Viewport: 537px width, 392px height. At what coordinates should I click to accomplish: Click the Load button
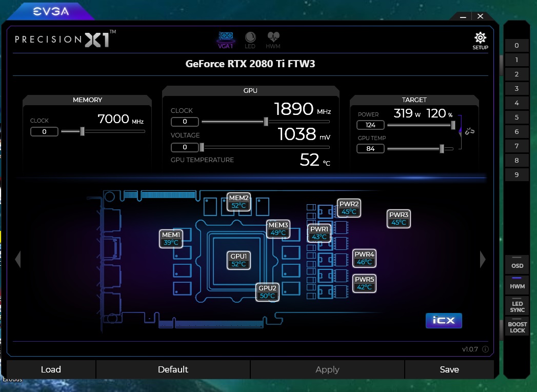pos(51,369)
